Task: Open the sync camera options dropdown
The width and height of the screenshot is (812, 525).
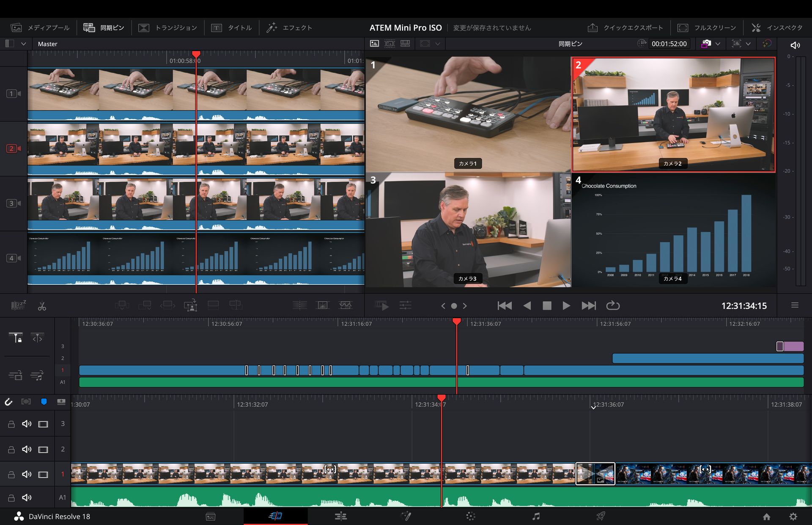Action: point(718,44)
